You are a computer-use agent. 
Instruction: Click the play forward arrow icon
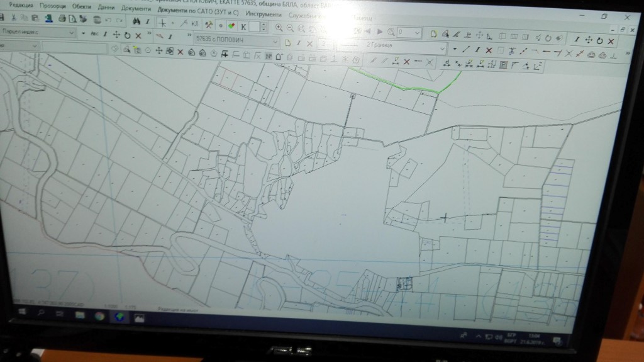(x=380, y=32)
